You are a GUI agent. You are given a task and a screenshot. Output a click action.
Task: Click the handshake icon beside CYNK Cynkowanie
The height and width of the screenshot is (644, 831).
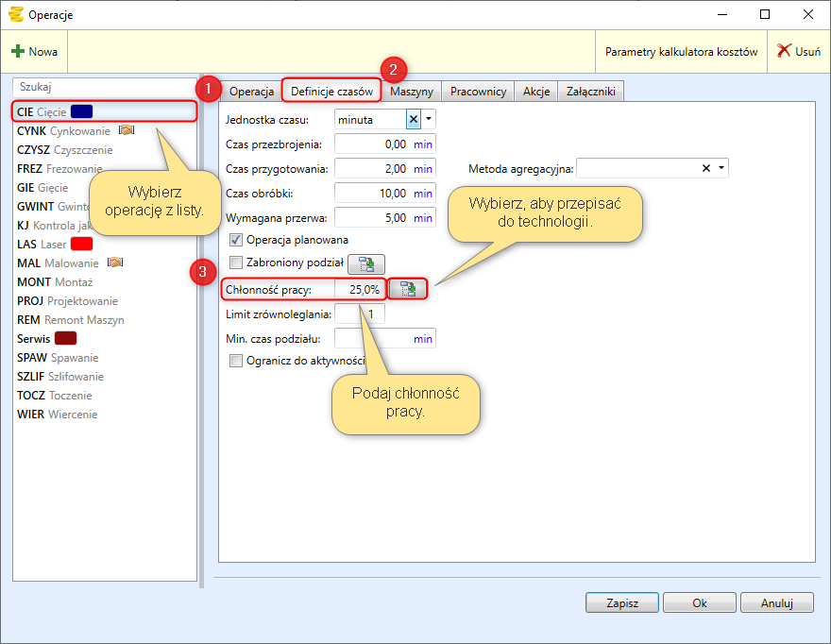[127, 131]
